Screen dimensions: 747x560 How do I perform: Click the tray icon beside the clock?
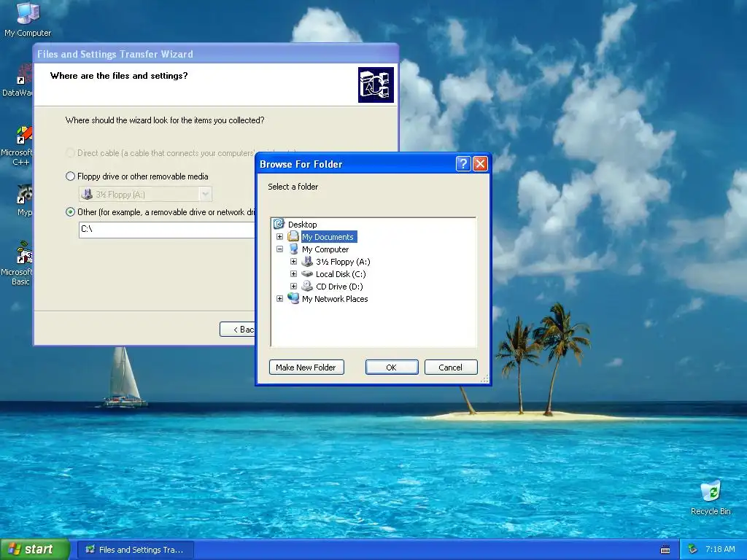(692, 549)
